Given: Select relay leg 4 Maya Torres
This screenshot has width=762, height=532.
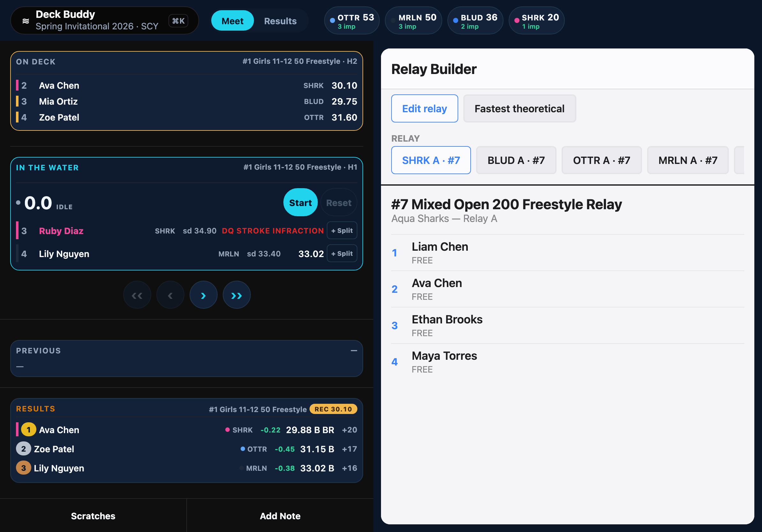Looking at the screenshot, I should point(568,362).
